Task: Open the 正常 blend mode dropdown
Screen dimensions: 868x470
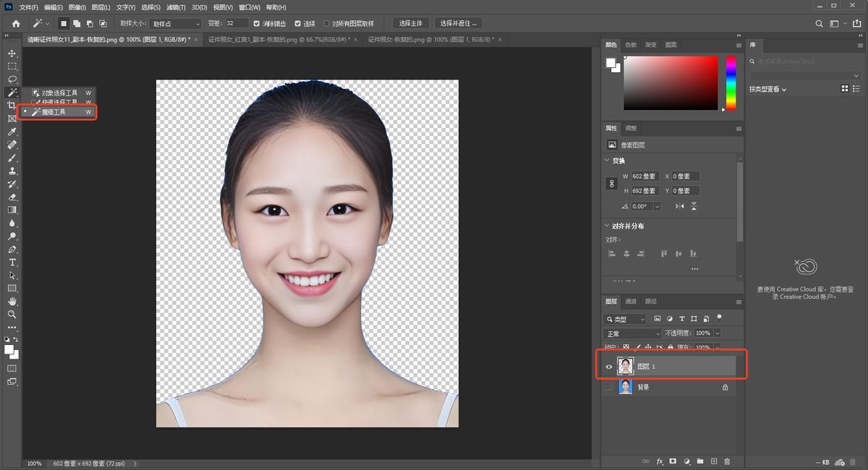Action: point(633,333)
